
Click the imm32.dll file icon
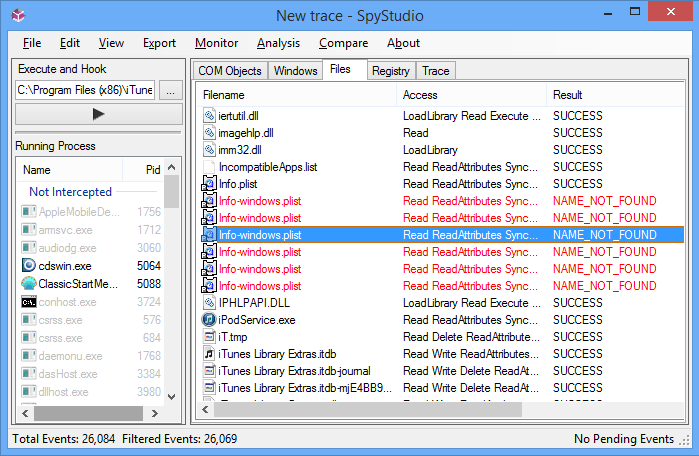click(x=209, y=150)
